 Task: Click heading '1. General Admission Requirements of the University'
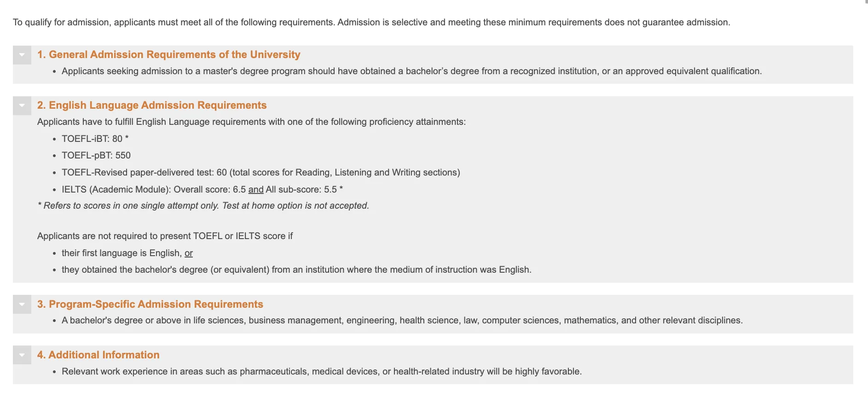pos(168,55)
